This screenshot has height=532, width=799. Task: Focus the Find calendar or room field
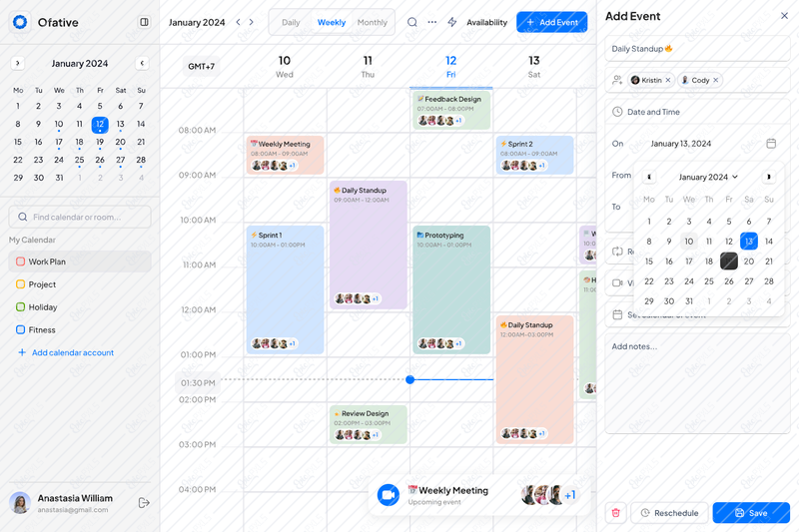[80, 217]
